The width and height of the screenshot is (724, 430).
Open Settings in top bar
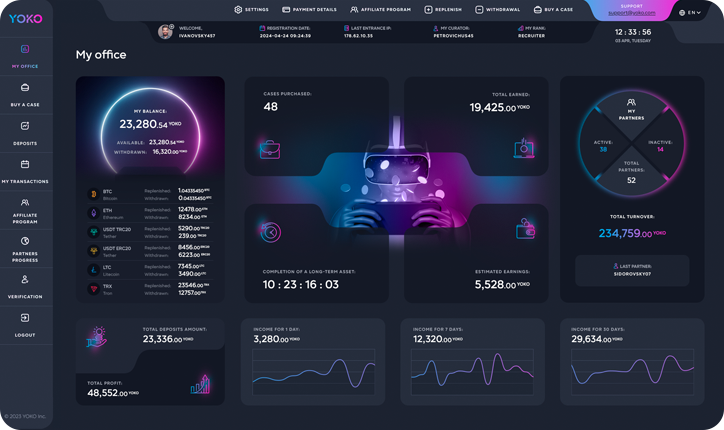251,10
